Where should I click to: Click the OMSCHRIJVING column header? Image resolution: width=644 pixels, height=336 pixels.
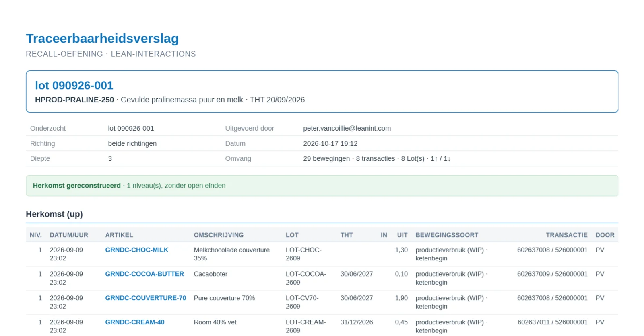click(x=219, y=235)
